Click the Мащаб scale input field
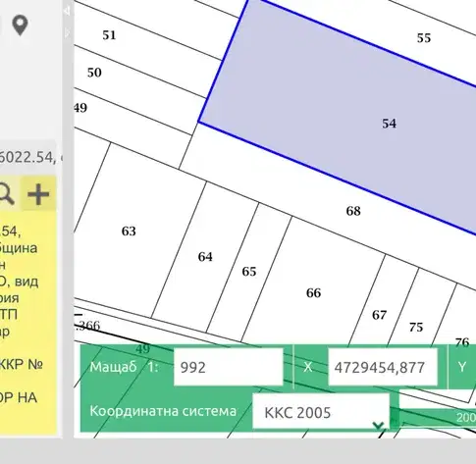Image resolution: width=476 pixels, height=464 pixels. (228, 367)
